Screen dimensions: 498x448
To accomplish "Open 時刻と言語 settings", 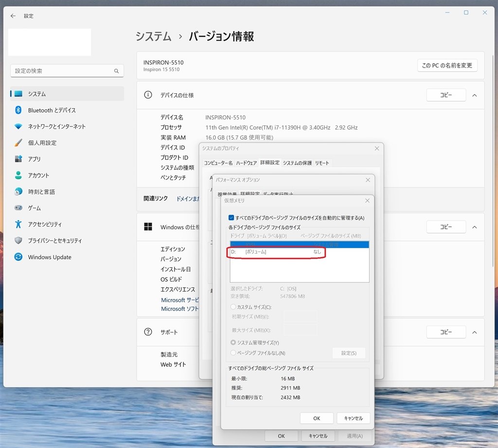I will 67,191.
